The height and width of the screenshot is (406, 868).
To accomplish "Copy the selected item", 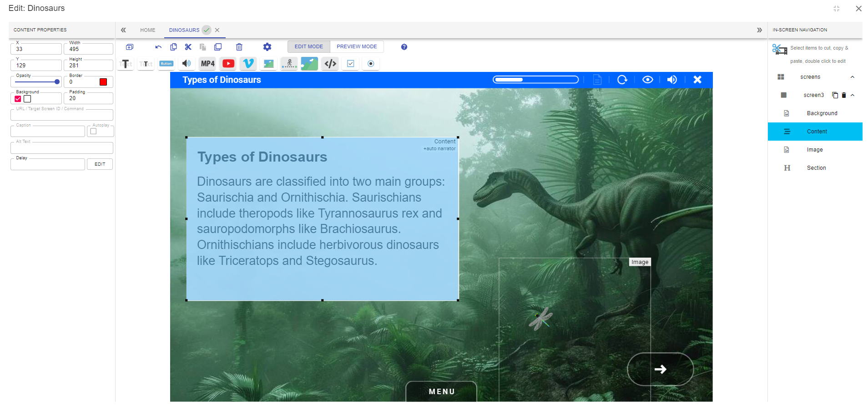I will 173,47.
